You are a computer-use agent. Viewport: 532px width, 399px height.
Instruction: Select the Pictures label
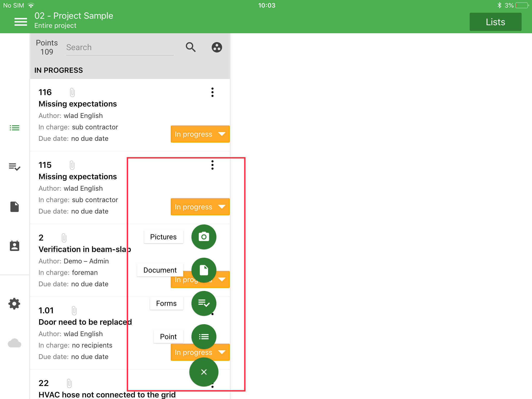163,237
